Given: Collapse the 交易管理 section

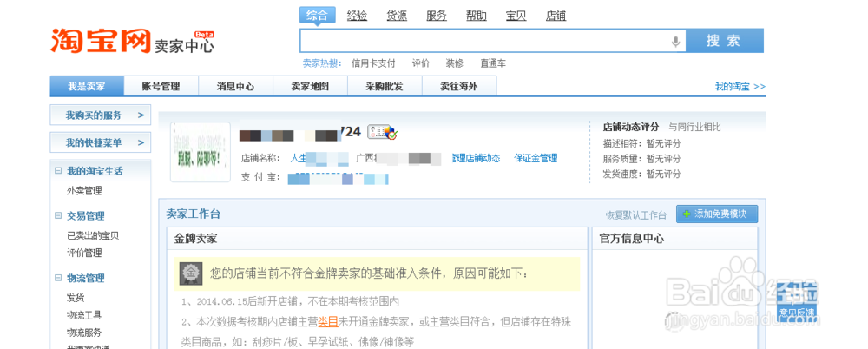Looking at the screenshot, I should coord(58,215).
